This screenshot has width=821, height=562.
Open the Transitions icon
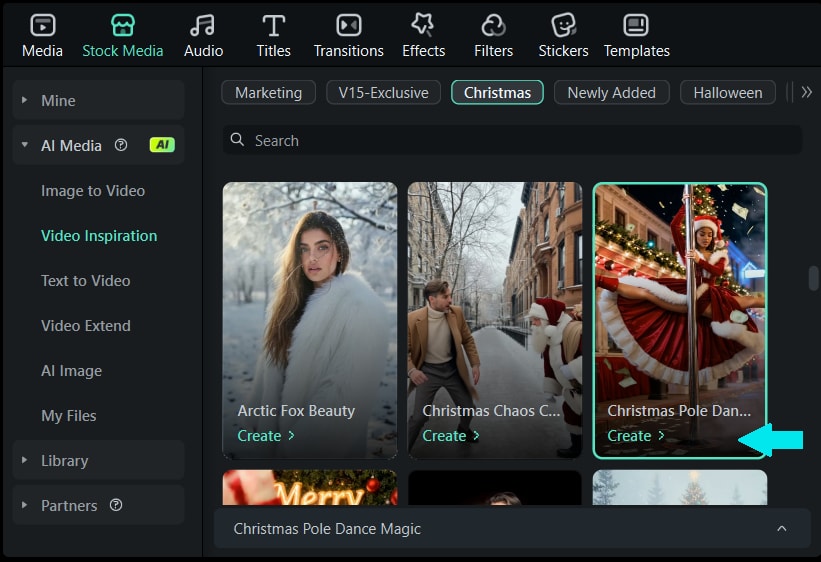(x=349, y=25)
